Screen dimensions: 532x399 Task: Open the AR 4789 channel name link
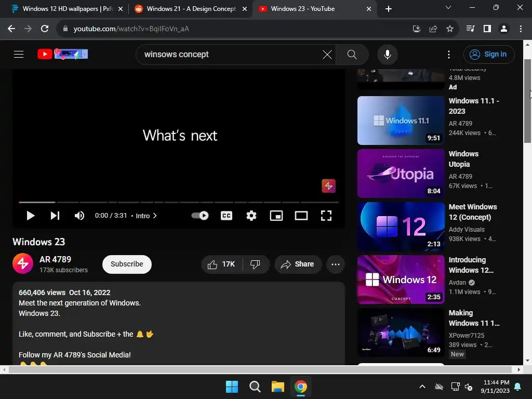point(55,259)
